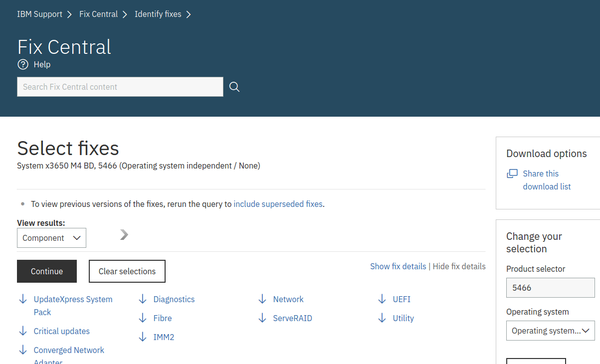Click the down arrow beside IMM2

tap(143, 337)
